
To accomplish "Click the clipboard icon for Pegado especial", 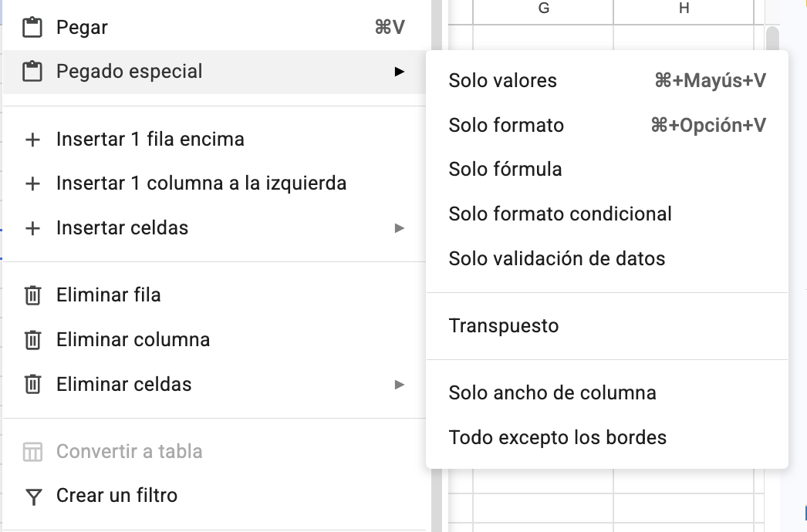I will [x=32, y=71].
